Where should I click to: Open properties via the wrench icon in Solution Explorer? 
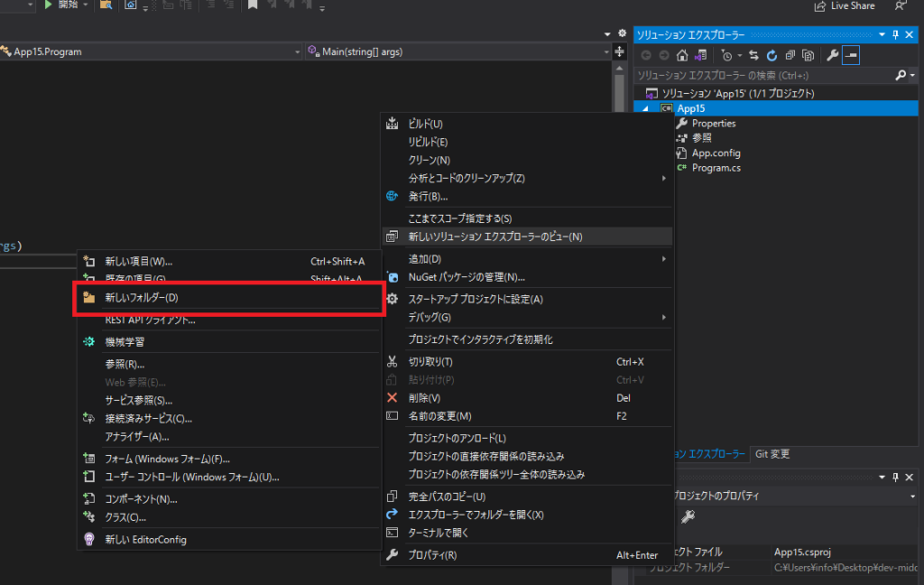click(x=832, y=56)
